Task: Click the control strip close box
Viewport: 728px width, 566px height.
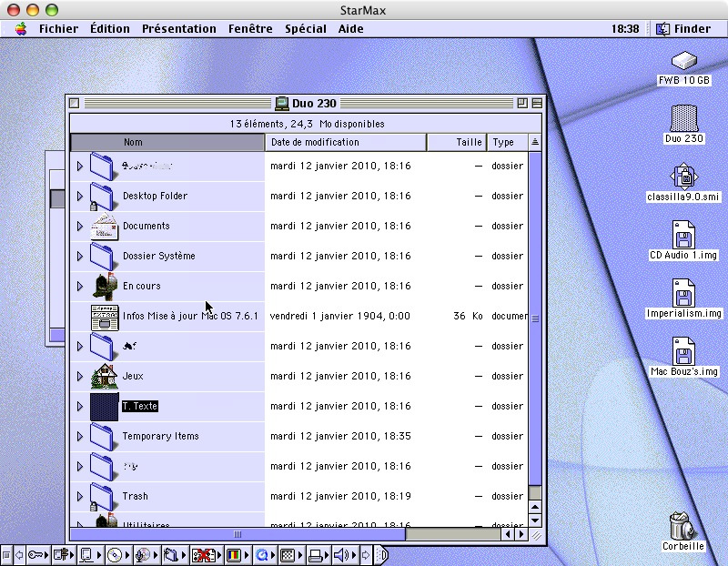Action: [x=6, y=555]
